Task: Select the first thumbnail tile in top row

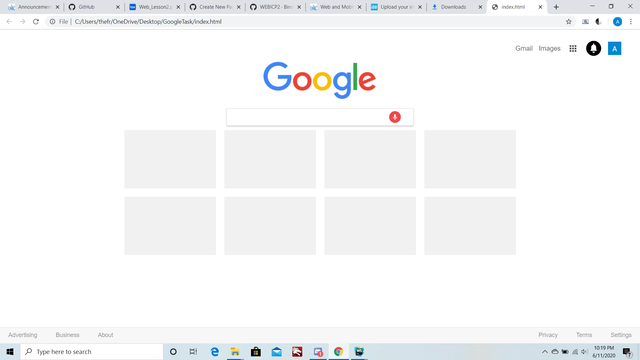Action: (x=170, y=159)
